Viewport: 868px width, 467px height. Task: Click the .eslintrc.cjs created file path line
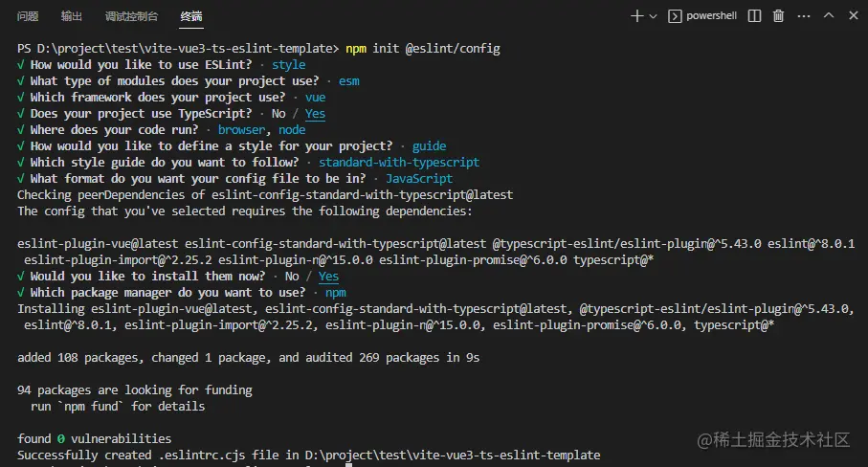tap(308, 455)
